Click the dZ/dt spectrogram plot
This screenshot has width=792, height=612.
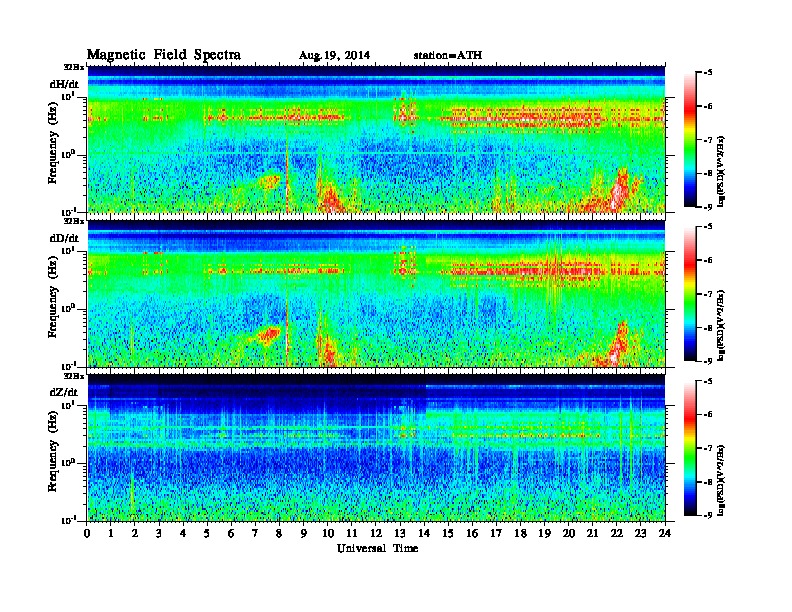[376, 447]
